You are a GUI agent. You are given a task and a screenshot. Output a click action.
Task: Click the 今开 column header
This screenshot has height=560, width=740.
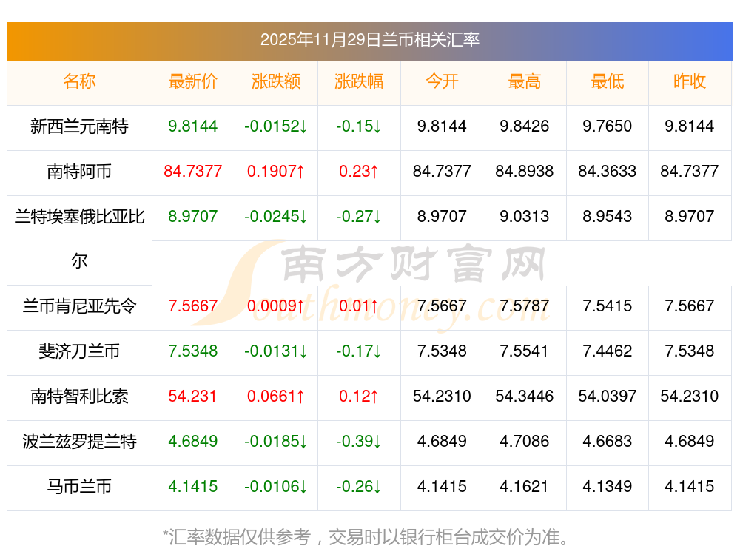pyautogui.click(x=442, y=81)
